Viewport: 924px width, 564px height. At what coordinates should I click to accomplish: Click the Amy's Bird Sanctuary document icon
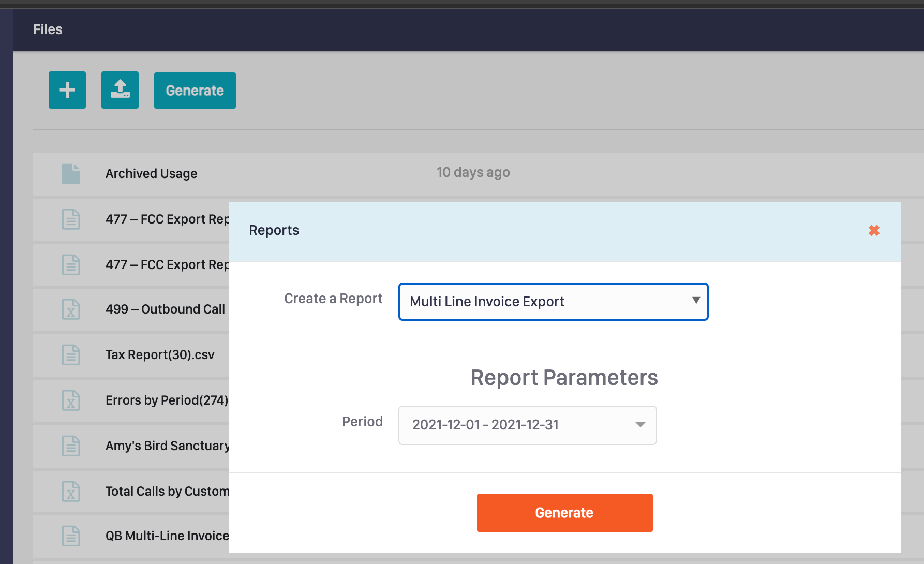(71, 446)
